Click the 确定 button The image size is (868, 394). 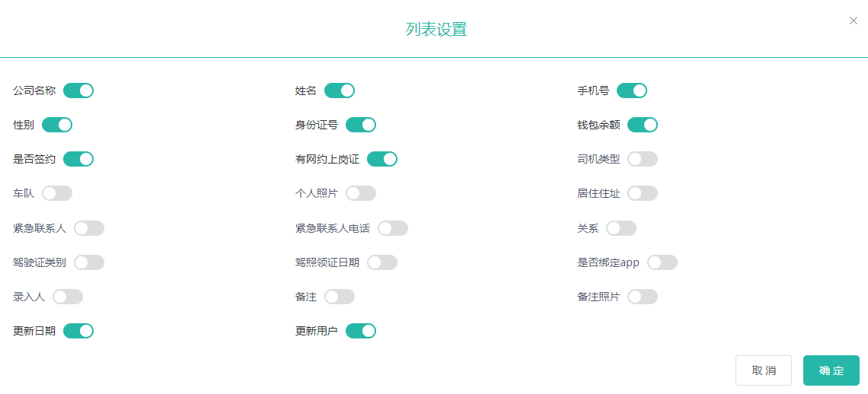tap(831, 370)
